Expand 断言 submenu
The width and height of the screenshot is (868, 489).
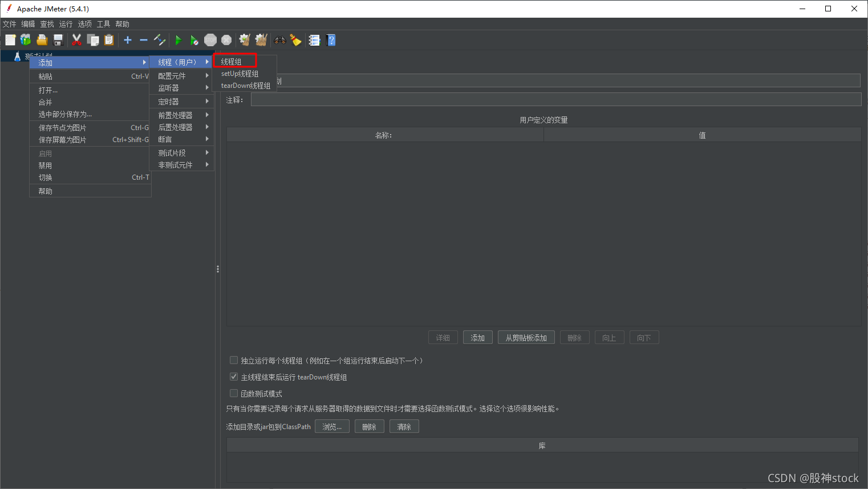(x=181, y=139)
